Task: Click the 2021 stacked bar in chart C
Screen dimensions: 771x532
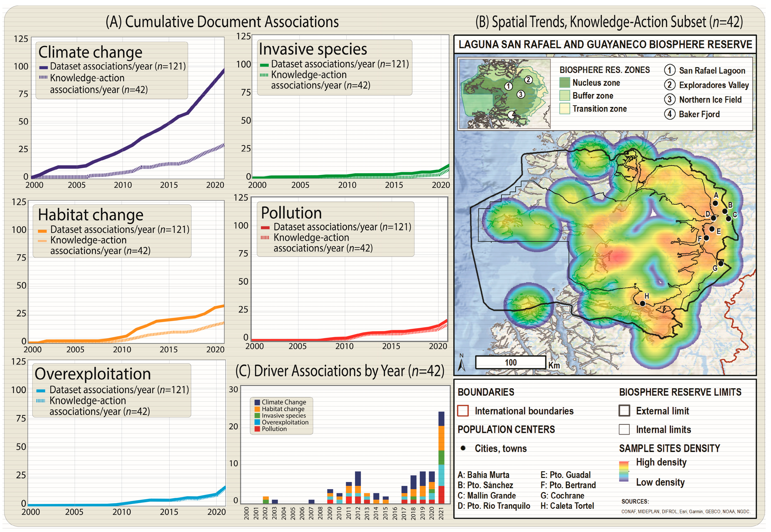Action: (441, 458)
